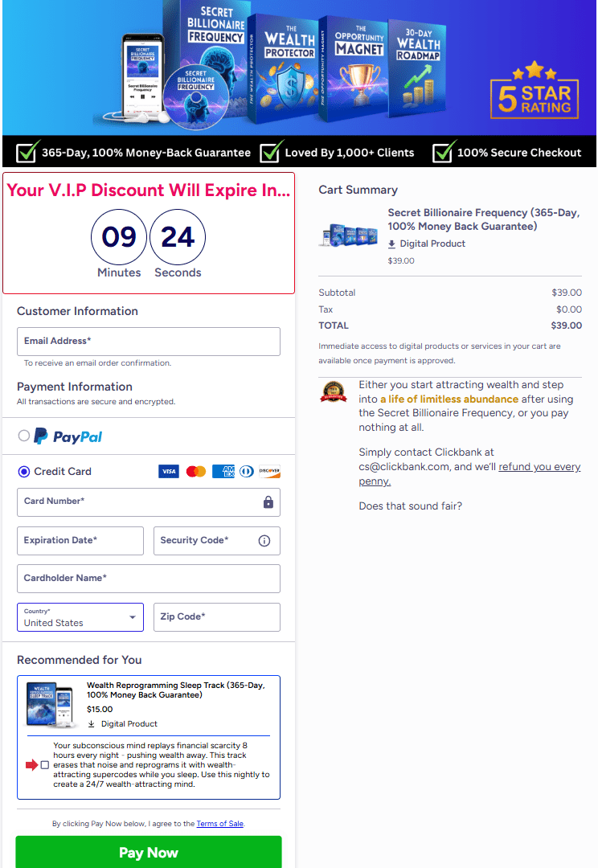Open the Country dropdown

click(x=80, y=617)
